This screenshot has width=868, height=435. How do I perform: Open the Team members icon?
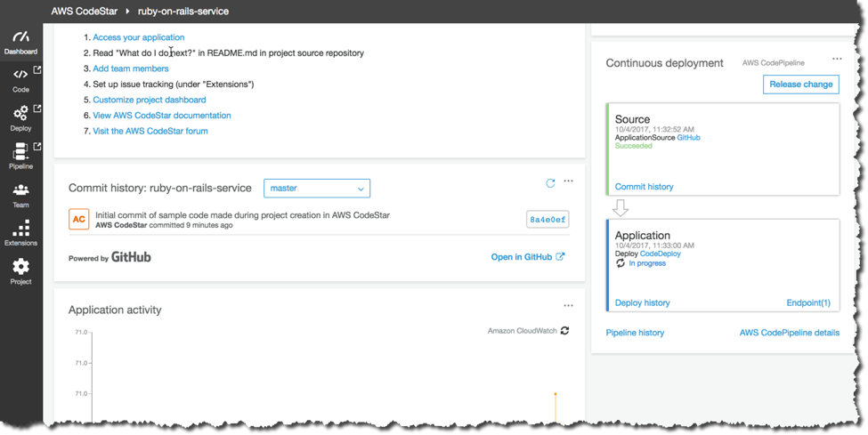click(20, 196)
